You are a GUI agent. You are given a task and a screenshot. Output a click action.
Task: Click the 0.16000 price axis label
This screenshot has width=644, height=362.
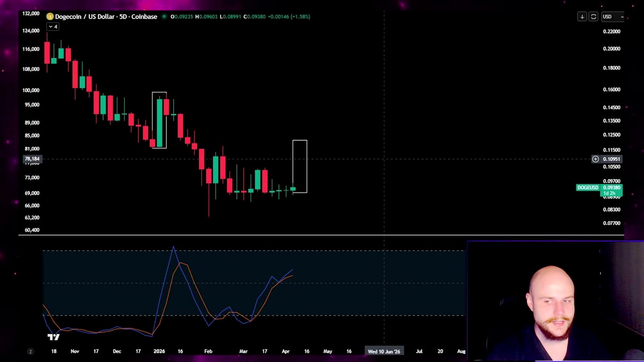pos(611,90)
